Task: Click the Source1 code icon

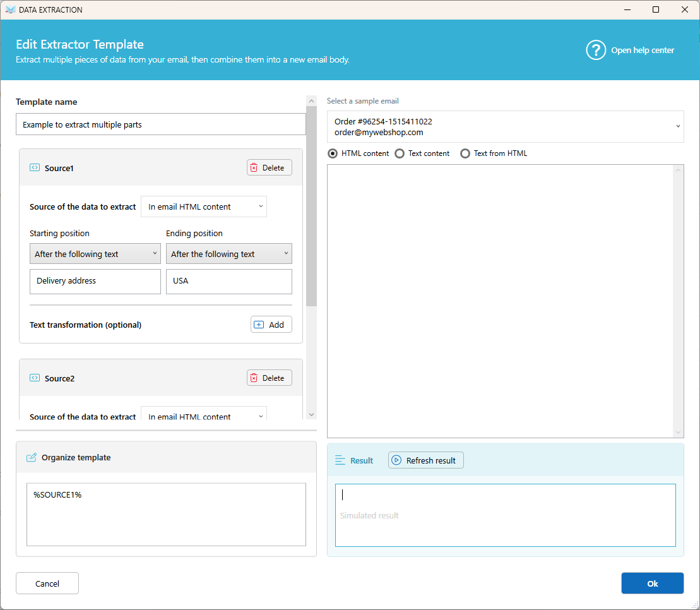Action: click(34, 167)
